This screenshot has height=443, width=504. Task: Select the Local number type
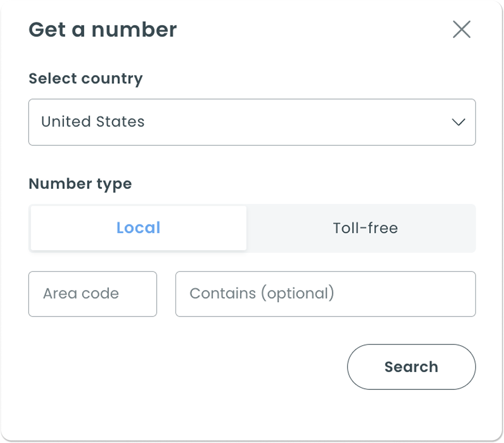[138, 228]
